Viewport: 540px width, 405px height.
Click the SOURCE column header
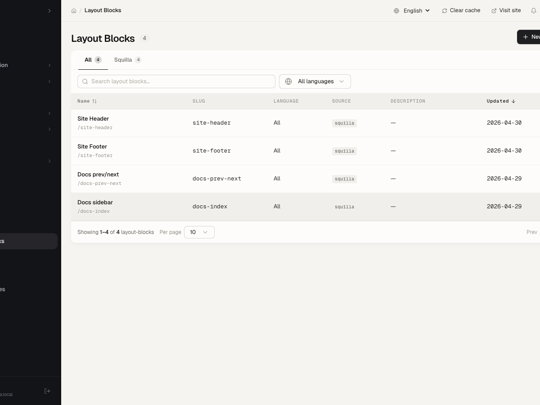[x=341, y=101]
